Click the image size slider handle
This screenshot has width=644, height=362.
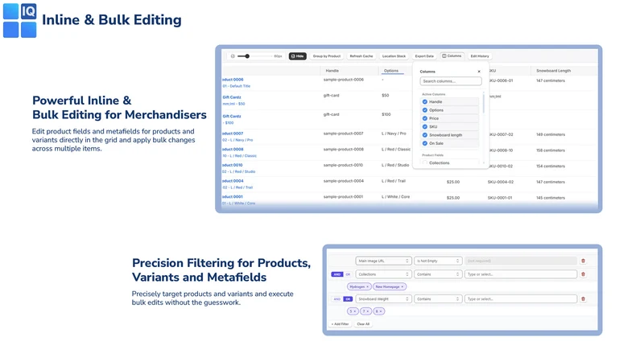[247, 56]
